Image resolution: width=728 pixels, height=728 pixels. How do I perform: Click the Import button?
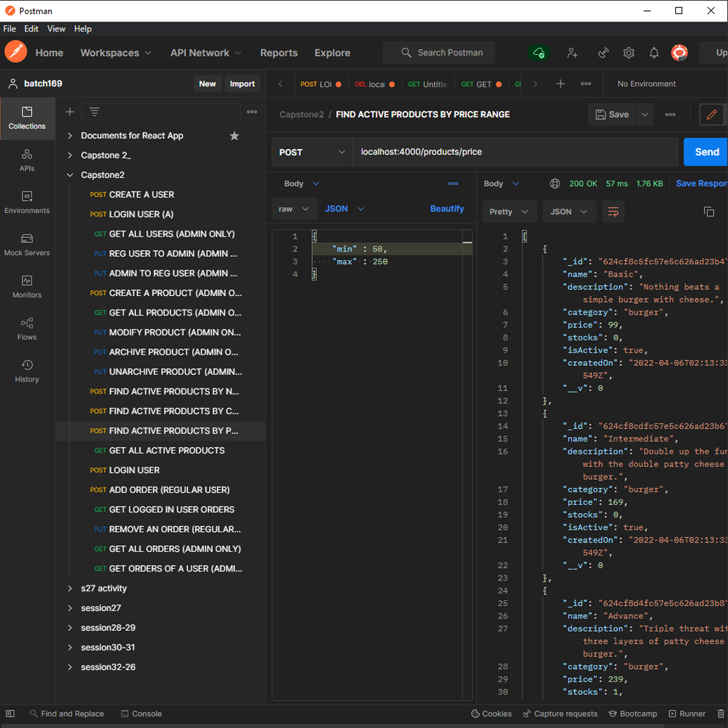click(x=242, y=84)
